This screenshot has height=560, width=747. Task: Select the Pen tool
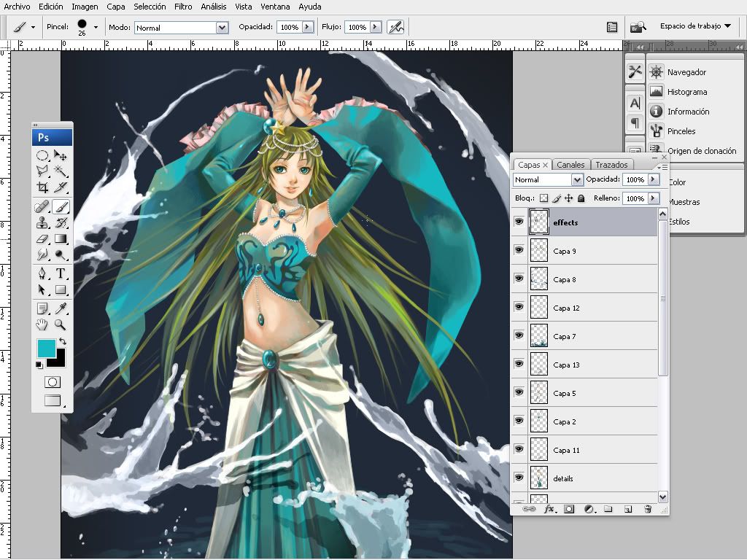click(x=42, y=273)
